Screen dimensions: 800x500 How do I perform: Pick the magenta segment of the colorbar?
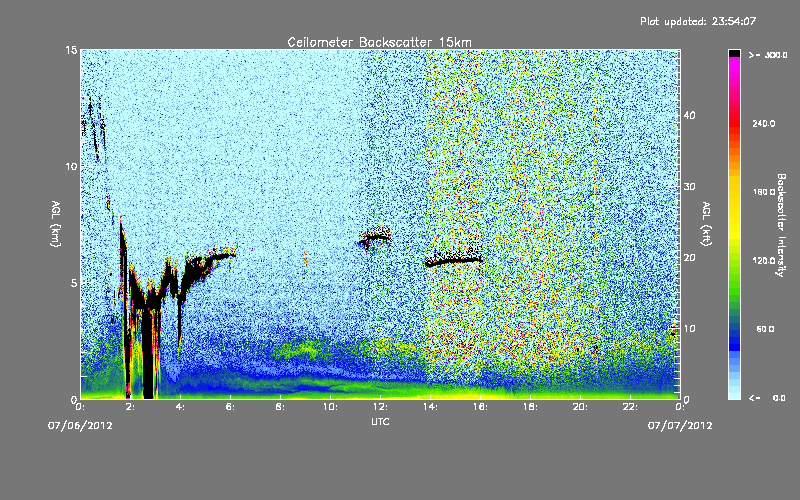[x=734, y=65]
